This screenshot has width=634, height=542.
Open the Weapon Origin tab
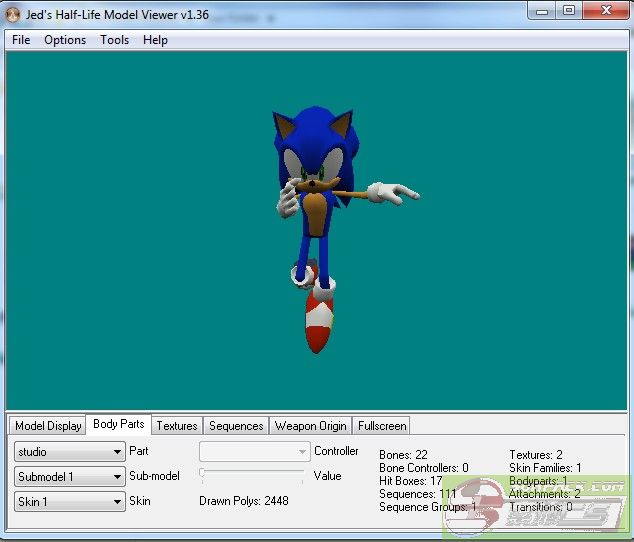[311, 426]
